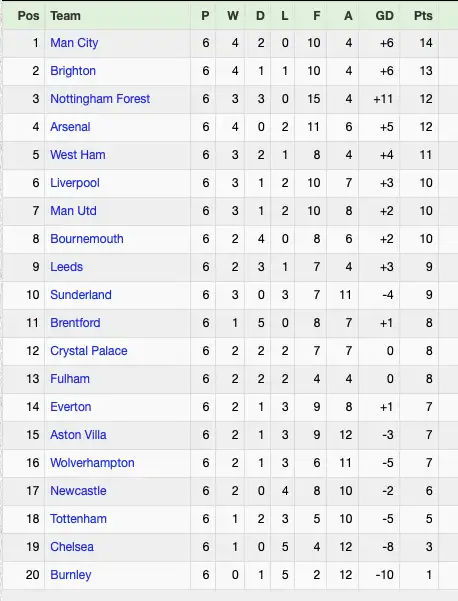The width and height of the screenshot is (458, 601).
Task: Click the Wolverhampton link
Action: (x=92, y=462)
